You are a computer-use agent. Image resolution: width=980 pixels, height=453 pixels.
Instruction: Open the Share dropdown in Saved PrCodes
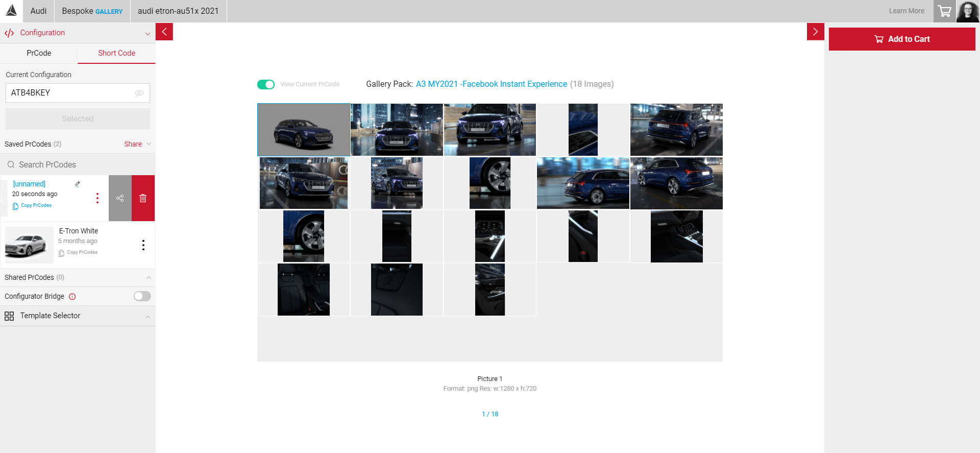coord(137,144)
